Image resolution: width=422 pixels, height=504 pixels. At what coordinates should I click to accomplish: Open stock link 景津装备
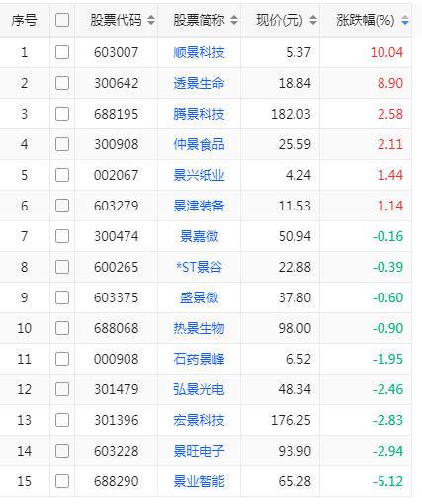point(199,206)
